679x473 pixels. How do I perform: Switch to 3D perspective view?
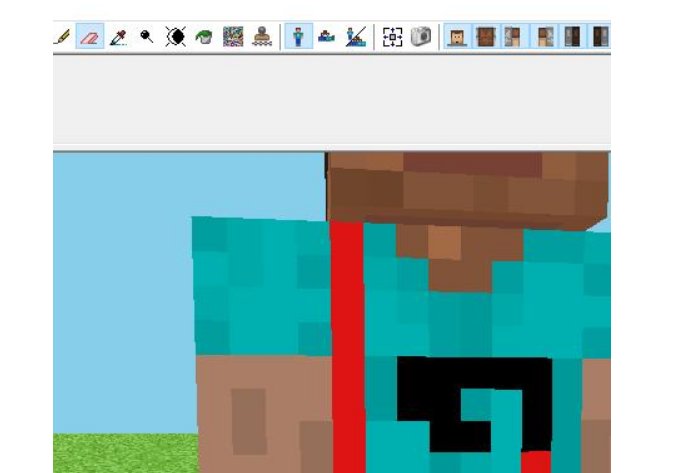(297, 37)
